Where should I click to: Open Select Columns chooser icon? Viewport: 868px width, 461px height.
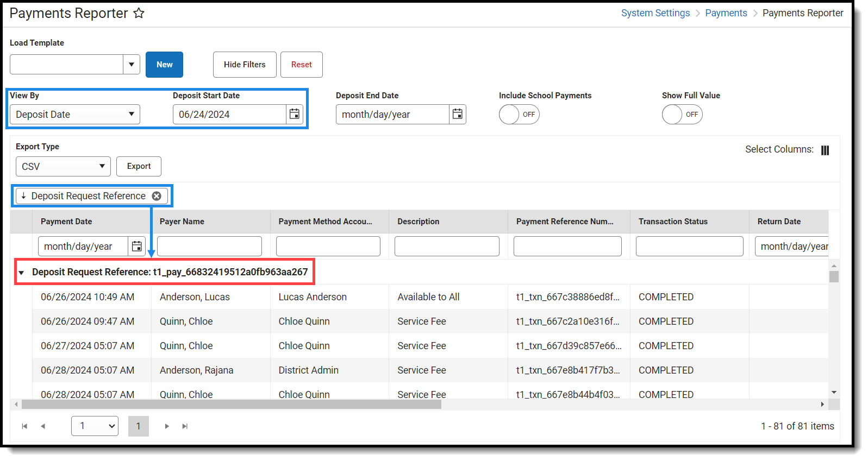[x=825, y=150]
